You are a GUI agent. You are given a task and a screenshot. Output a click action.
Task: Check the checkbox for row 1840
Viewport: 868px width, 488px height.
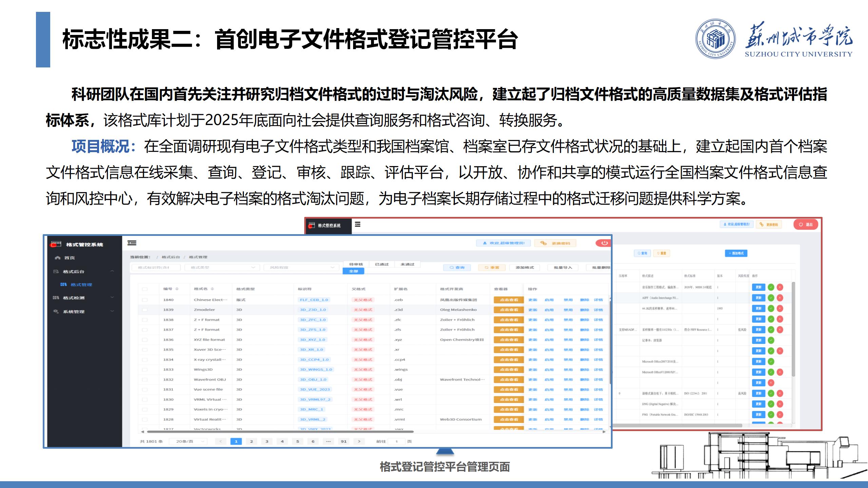coord(145,300)
